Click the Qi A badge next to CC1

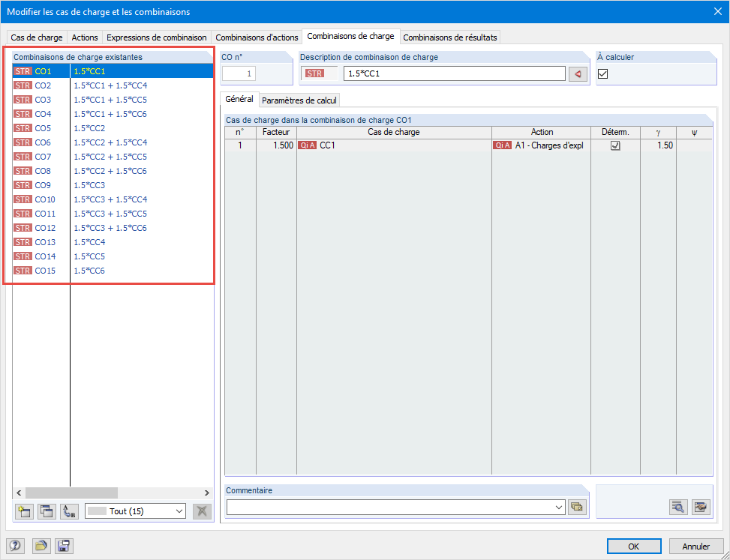308,145
